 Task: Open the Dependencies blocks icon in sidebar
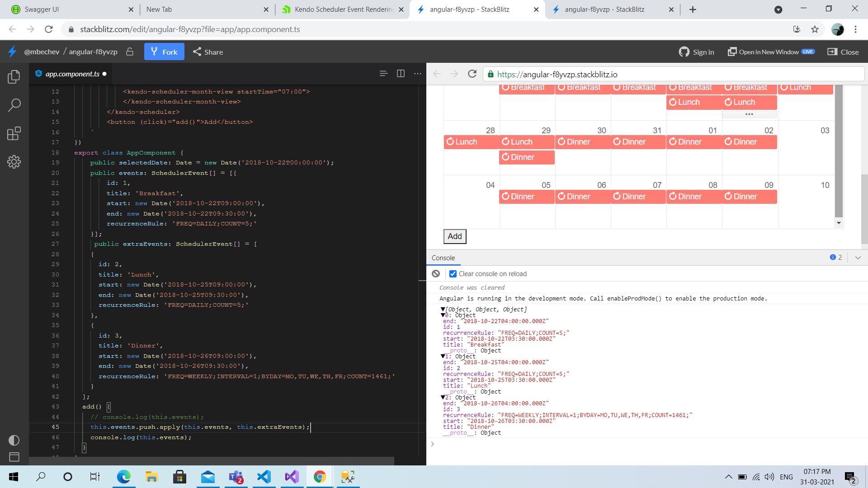point(14,134)
